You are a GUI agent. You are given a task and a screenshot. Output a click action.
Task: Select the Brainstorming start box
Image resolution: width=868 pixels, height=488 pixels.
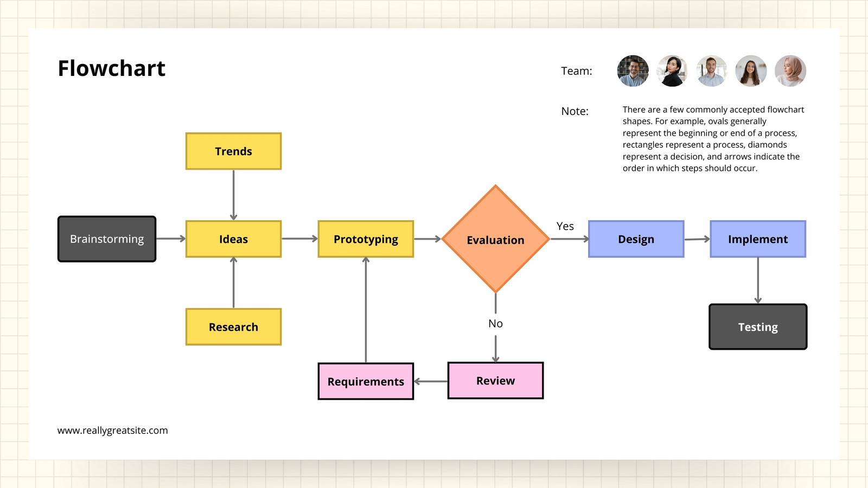coord(107,239)
